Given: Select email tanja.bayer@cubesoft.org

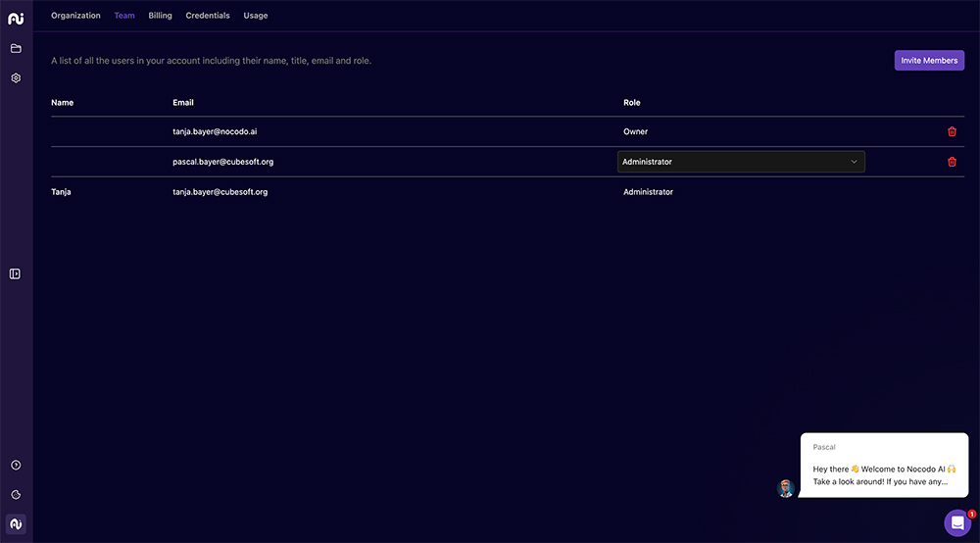Looking at the screenshot, I should coord(220,192).
